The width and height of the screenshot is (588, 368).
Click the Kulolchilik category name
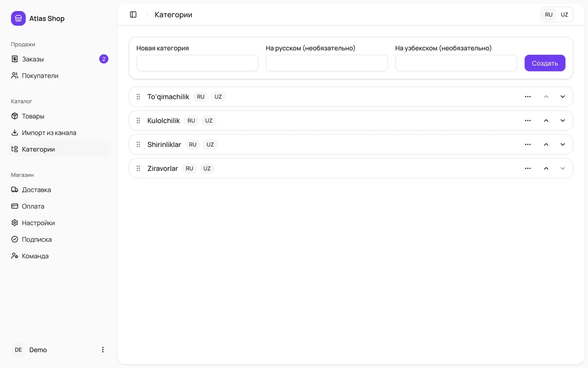click(164, 121)
